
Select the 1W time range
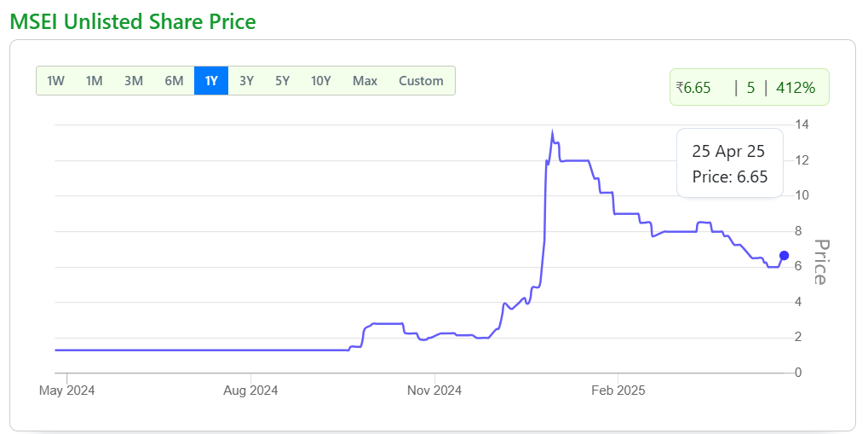pyautogui.click(x=56, y=81)
